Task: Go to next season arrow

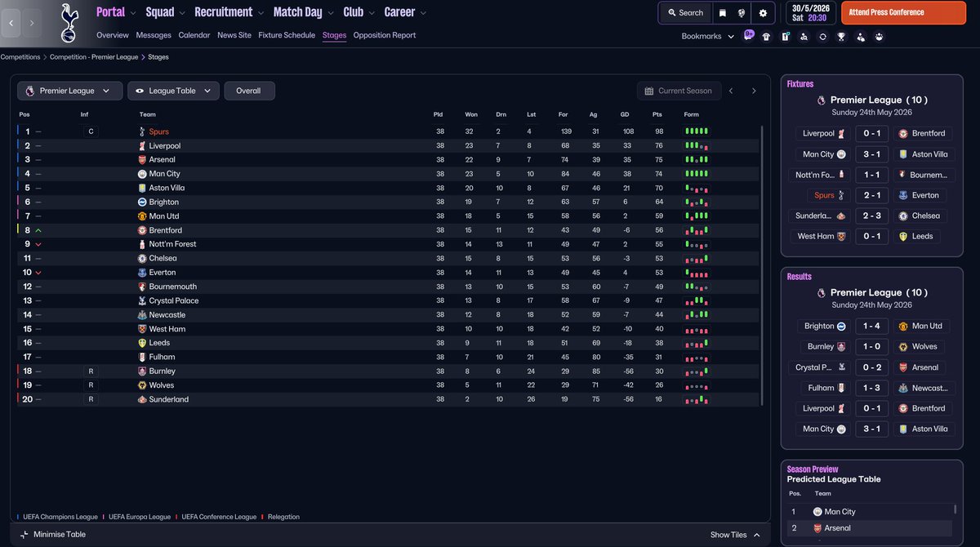Action: tap(754, 91)
